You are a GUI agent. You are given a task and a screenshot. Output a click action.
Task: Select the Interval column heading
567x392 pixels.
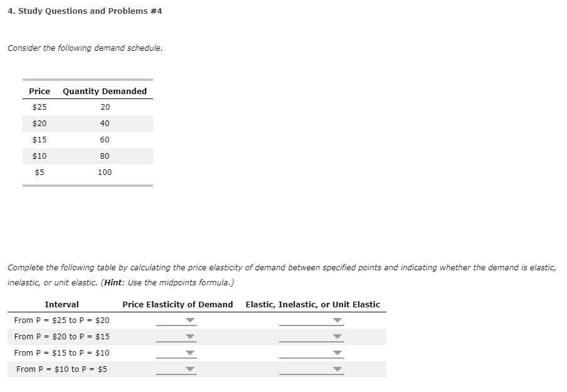pos(62,304)
